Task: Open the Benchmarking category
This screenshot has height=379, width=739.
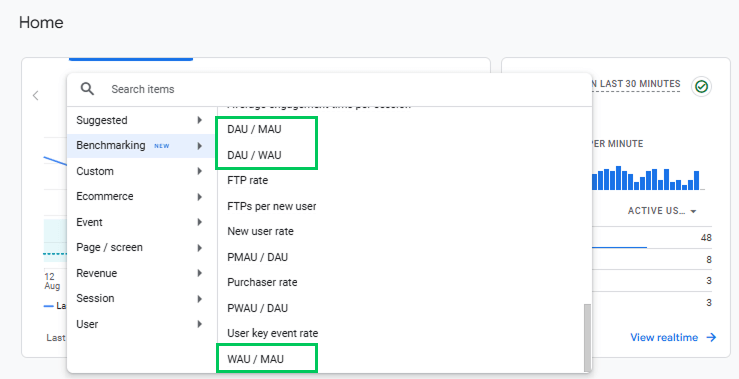Action: (141, 146)
